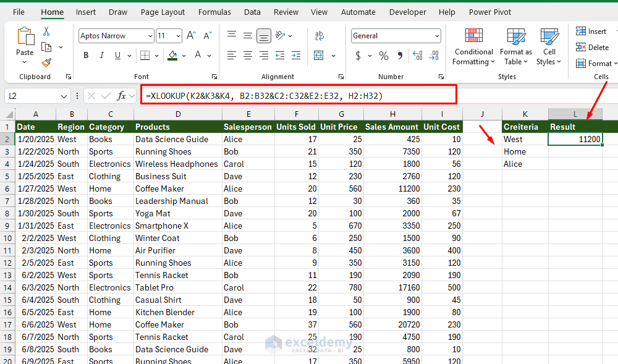Select the Format Painter brush
Image resolution: width=618 pixels, height=364 pixels.
(x=46, y=62)
